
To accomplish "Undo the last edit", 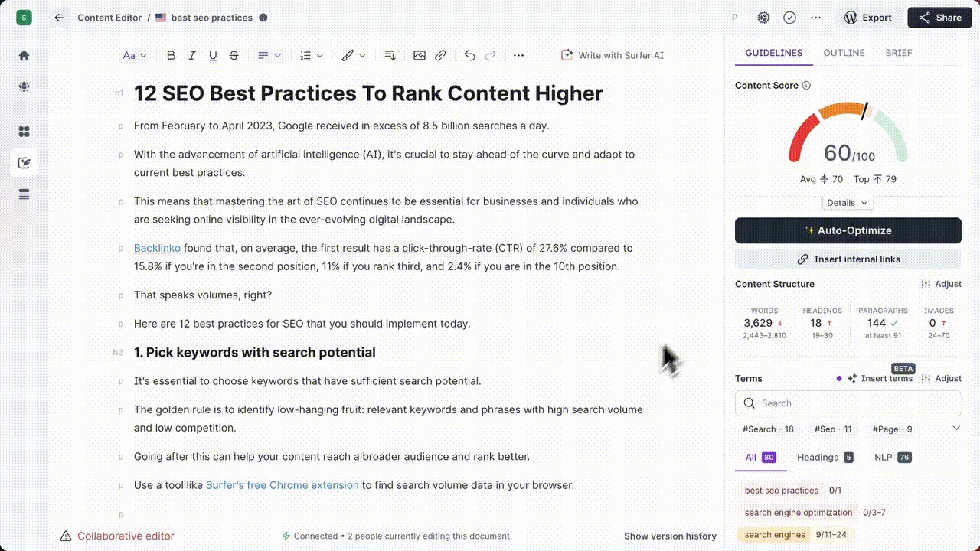I will pos(469,55).
